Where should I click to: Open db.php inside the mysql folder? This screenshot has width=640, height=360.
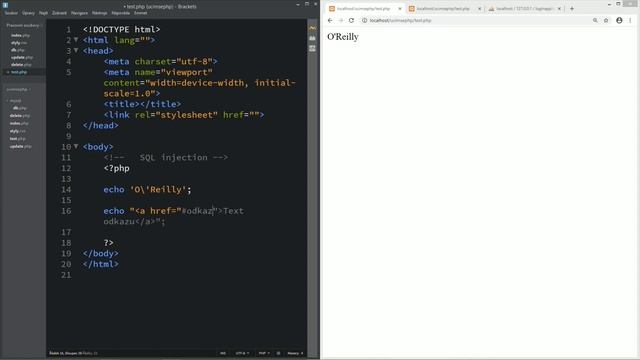20,108
